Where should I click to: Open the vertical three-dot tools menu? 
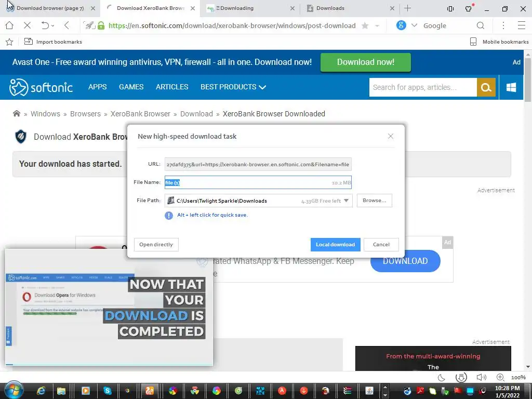(503, 25)
